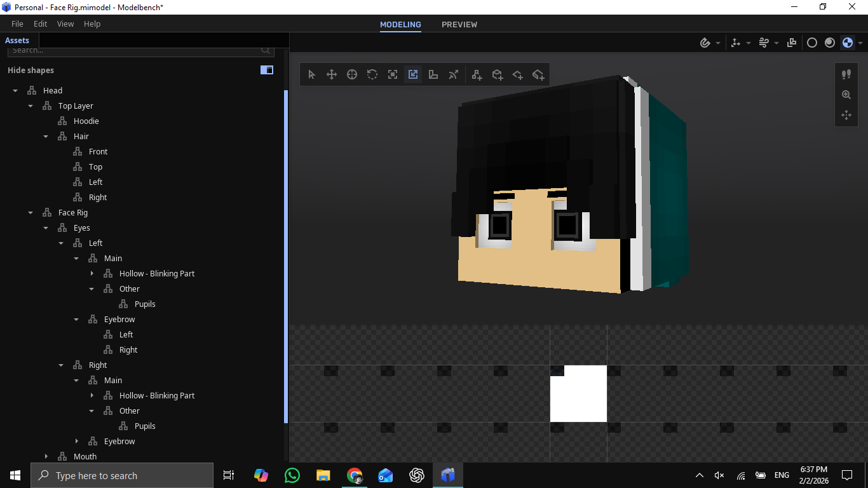Open the Edit menu

[x=40, y=24]
